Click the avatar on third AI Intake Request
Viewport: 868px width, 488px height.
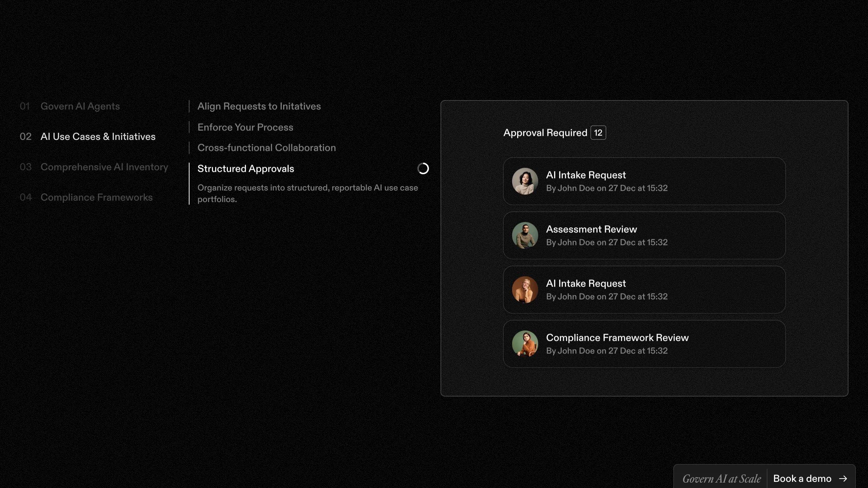click(525, 290)
